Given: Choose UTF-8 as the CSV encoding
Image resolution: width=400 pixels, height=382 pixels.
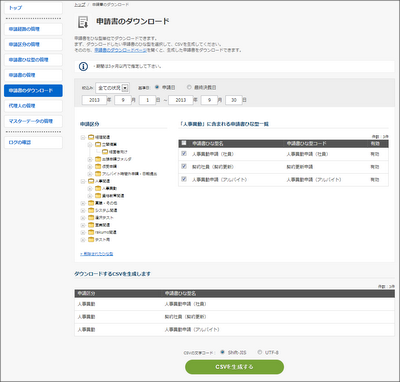Looking at the screenshot, I should click(260, 352).
